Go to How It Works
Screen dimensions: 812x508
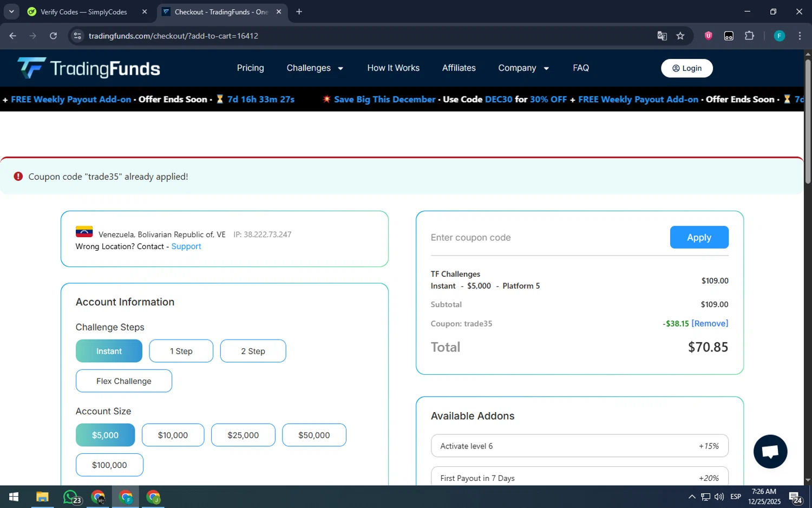(x=393, y=68)
